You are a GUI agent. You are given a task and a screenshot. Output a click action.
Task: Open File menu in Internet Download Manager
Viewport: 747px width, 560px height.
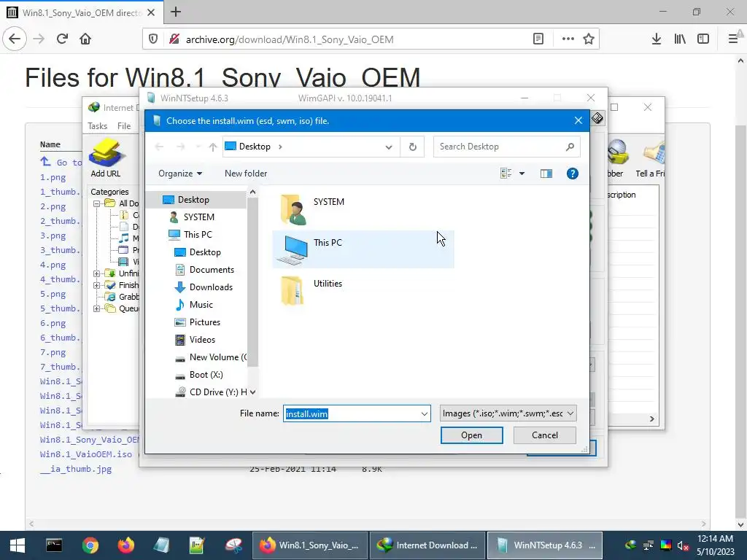(124, 126)
